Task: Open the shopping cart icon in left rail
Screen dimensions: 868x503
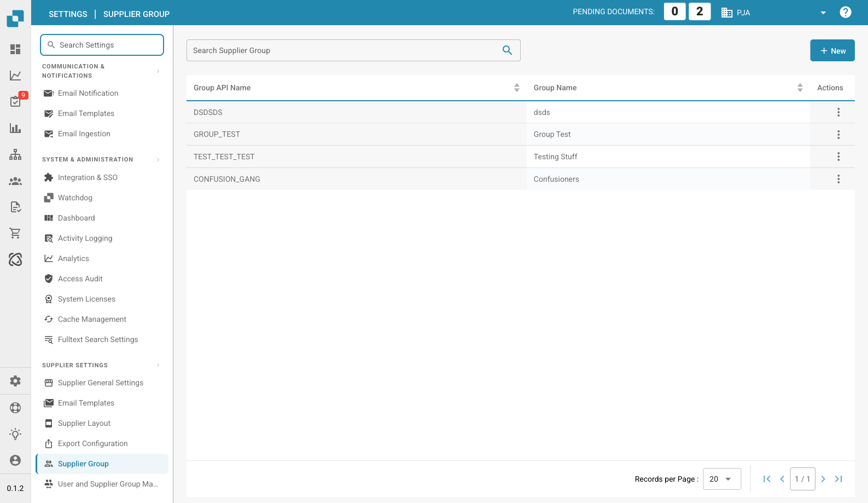Action: [15, 233]
